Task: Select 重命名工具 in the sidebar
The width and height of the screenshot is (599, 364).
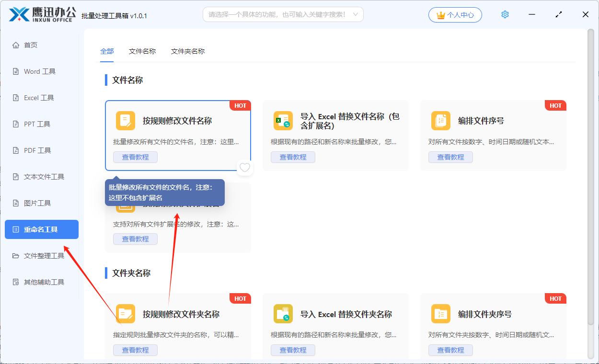Action: (42, 229)
